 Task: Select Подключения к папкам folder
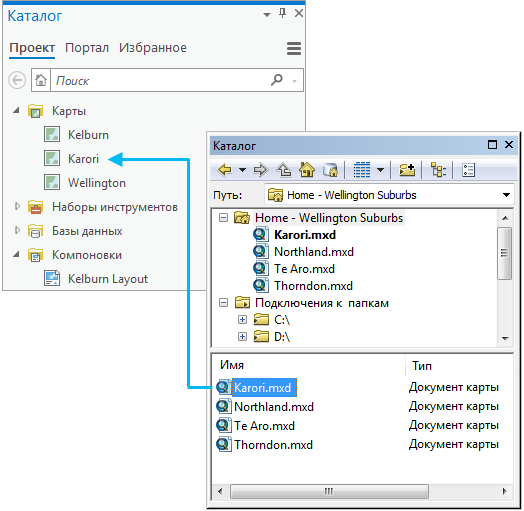coord(321,303)
